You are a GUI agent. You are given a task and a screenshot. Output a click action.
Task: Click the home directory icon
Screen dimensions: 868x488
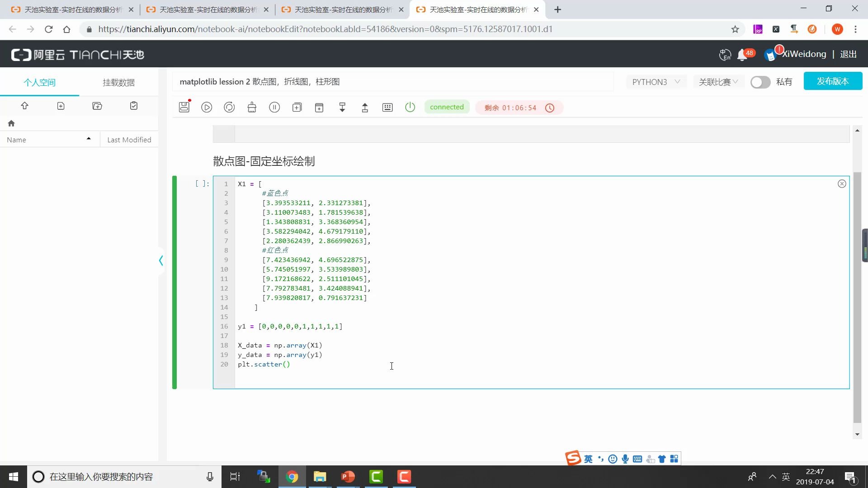point(11,123)
